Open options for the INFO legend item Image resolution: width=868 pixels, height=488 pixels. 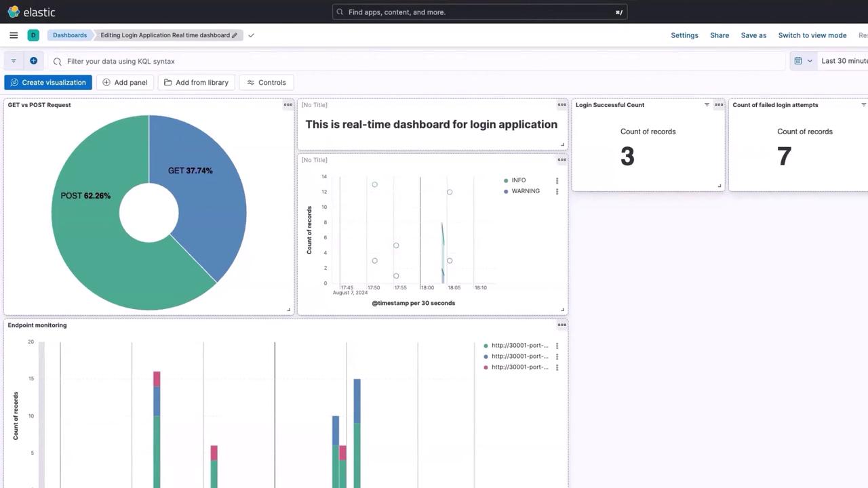pos(557,181)
